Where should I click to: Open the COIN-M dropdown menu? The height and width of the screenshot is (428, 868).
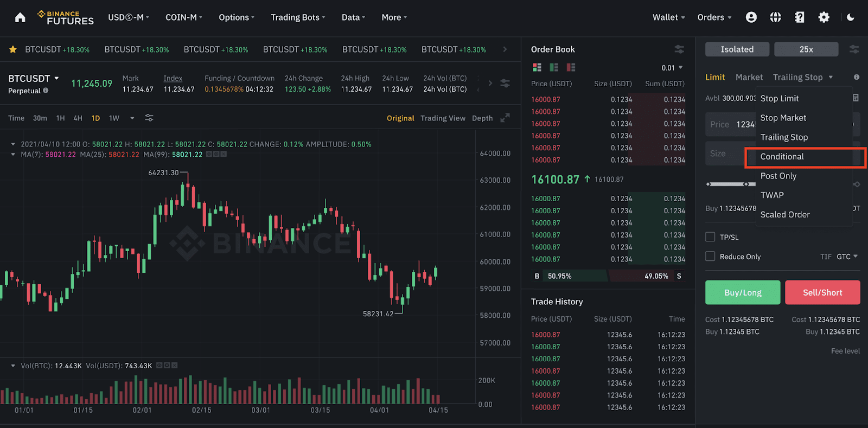click(184, 17)
